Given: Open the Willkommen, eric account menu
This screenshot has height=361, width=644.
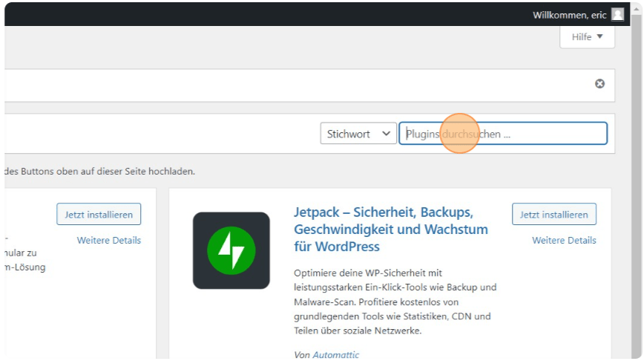Looking at the screenshot, I should [569, 15].
